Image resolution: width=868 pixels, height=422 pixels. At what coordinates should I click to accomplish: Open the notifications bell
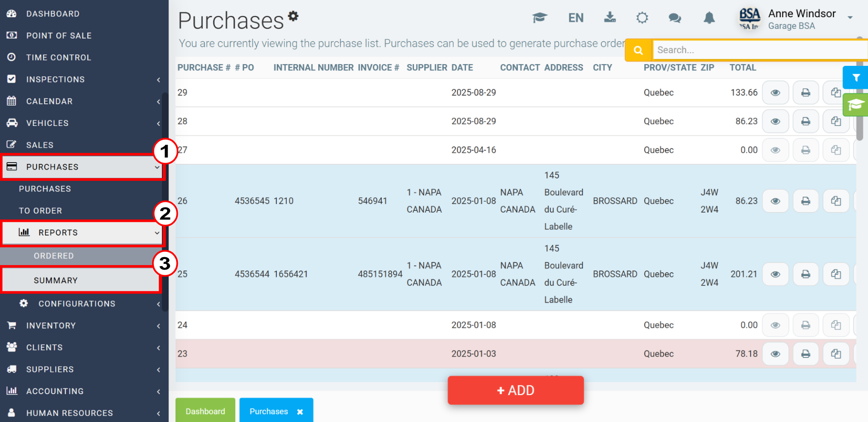[709, 18]
